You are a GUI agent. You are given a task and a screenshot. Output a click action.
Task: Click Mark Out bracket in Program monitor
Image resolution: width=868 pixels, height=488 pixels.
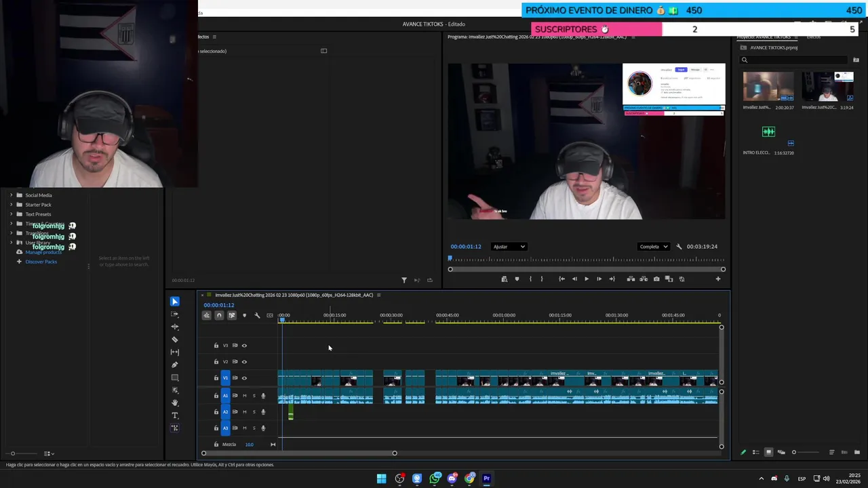[x=541, y=279]
